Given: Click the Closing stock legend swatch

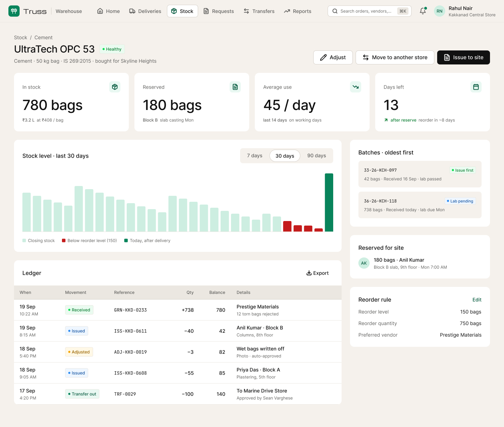Looking at the screenshot, I should point(24,241).
